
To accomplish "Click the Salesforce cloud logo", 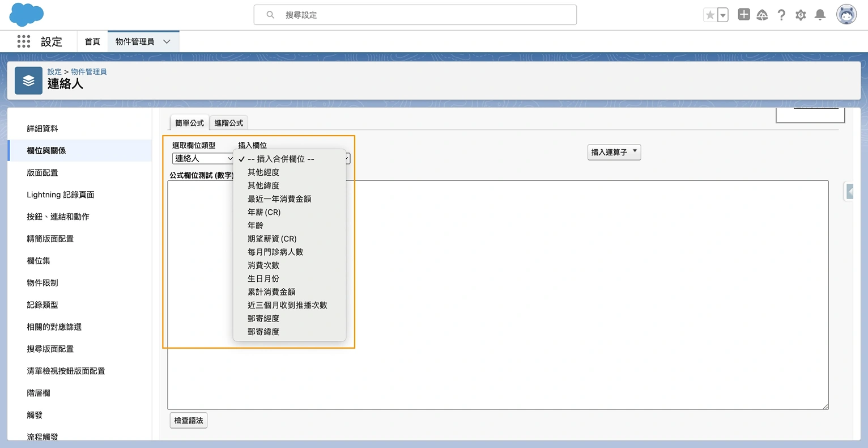I will point(26,14).
